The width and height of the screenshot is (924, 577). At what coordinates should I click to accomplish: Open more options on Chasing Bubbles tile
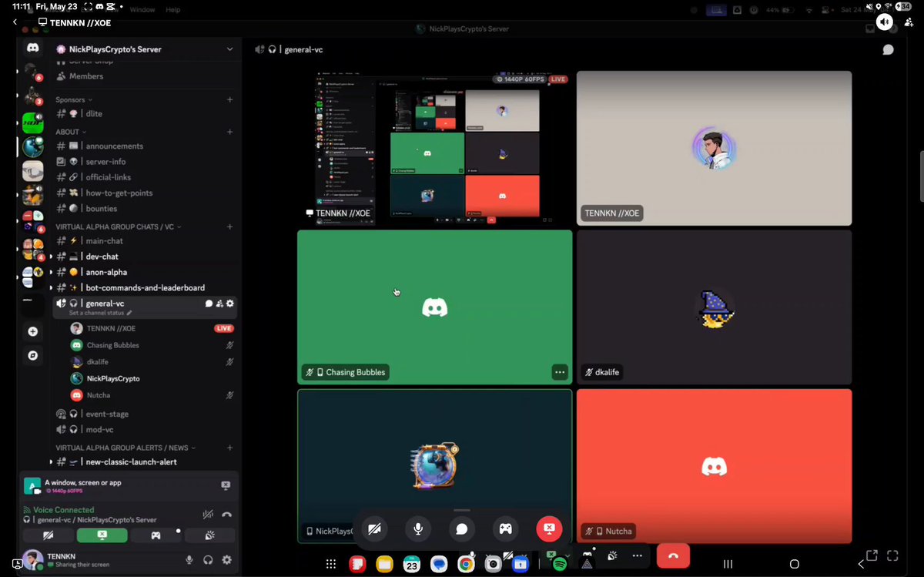(560, 372)
